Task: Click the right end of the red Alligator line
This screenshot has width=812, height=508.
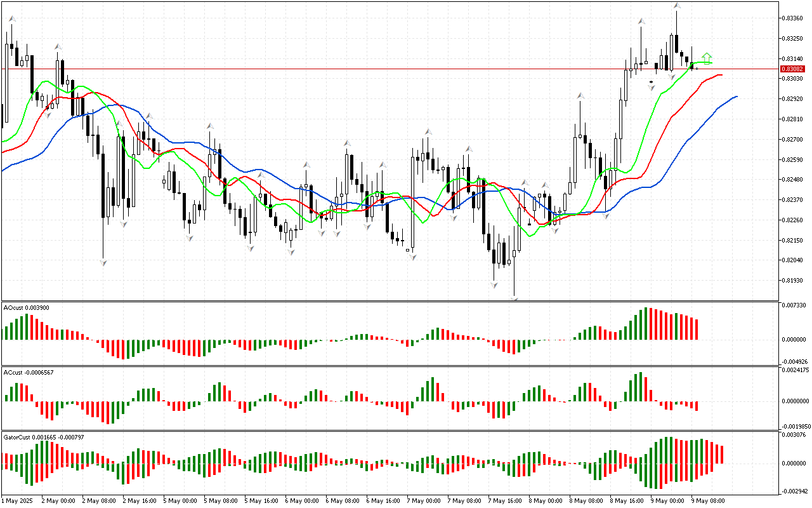Action: point(721,75)
